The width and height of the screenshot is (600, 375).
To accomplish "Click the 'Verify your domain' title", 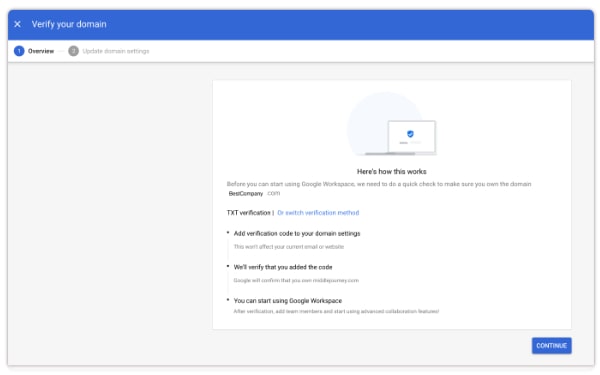I will tap(69, 24).
